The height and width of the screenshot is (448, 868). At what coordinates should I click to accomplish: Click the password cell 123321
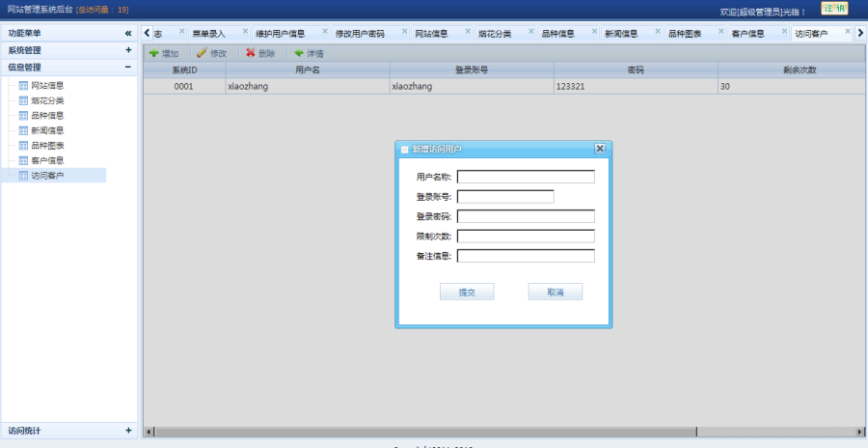click(x=637, y=87)
